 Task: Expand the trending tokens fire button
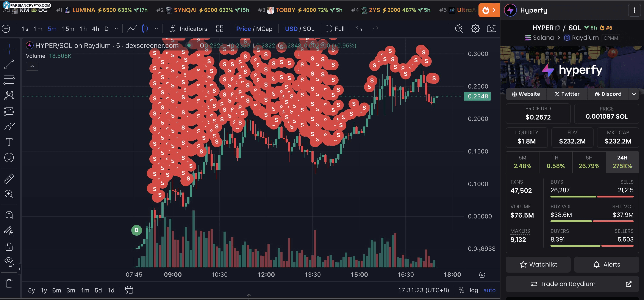click(x=489, y=10)
